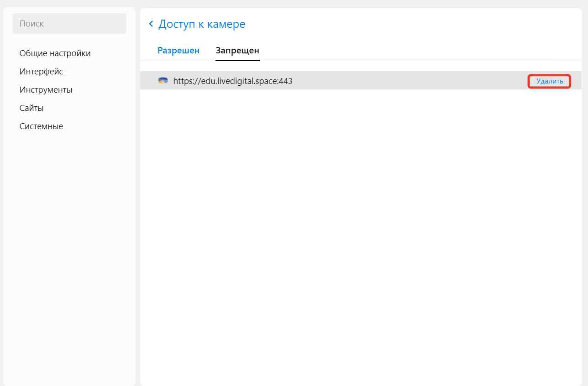Click the edu.livedigital.space site favicon

[163, 81]
